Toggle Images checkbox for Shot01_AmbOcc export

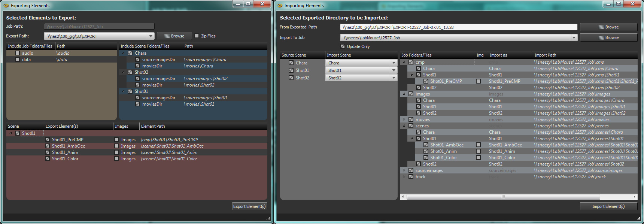(116, 146)
